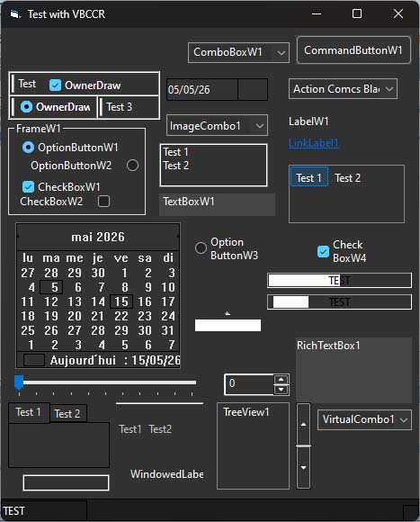The width and height of the screenshot is (420, 522).
Task: Go to next month in calendar
Action: [x=178, y=237]
